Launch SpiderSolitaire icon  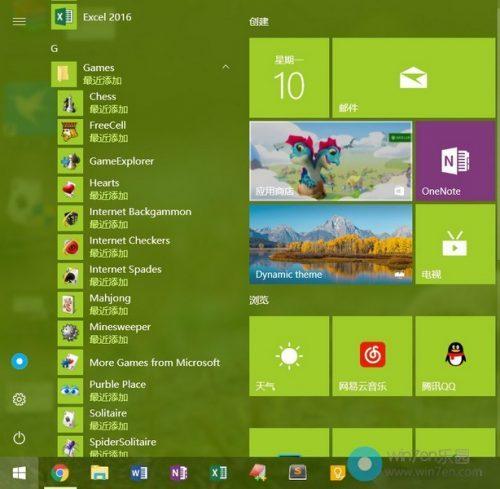pyautogui.click(x=70, y=447)
